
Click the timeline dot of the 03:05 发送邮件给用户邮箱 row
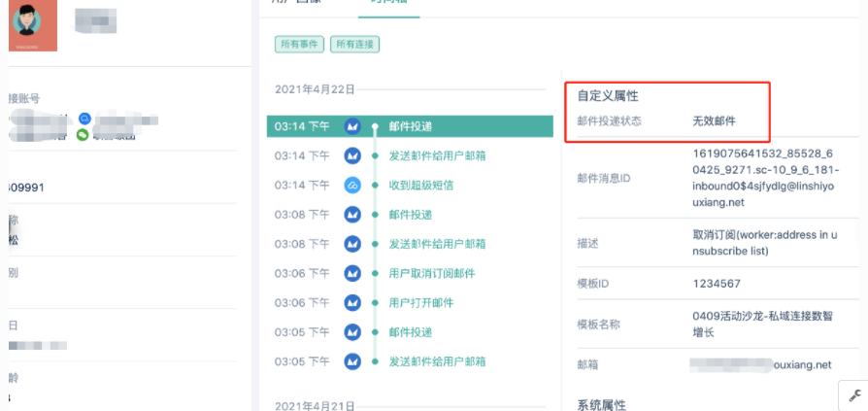pos(375,361)
